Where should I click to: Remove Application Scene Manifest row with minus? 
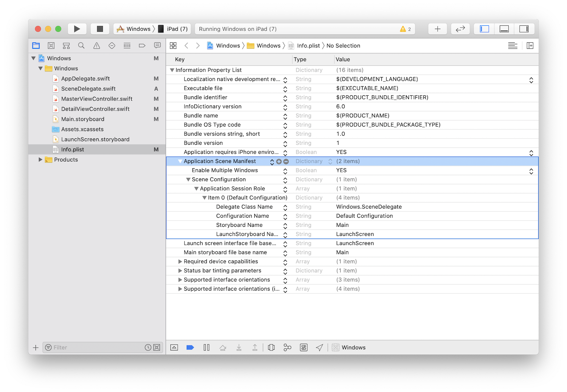click(286, 161)
